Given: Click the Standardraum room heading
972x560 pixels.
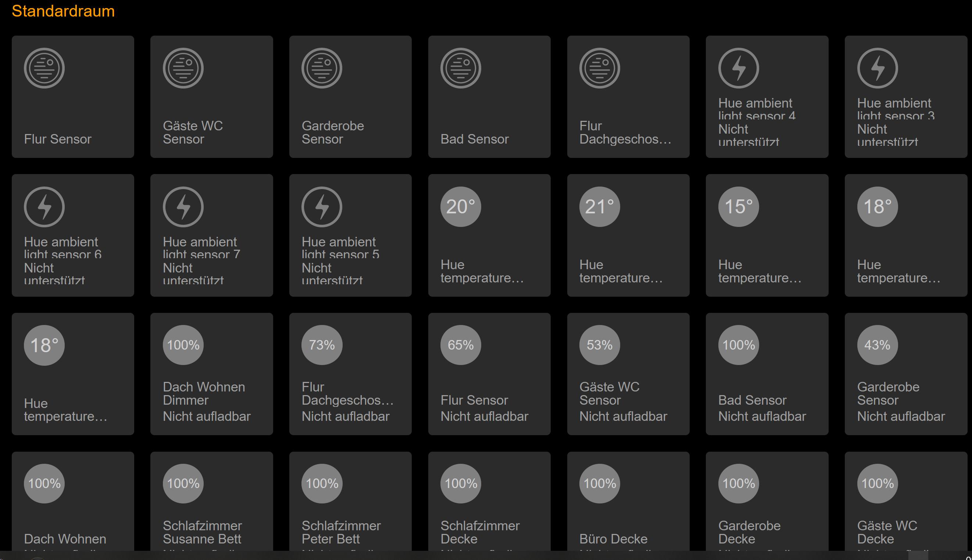Looking at the screenshot, I should coord(63,11).
